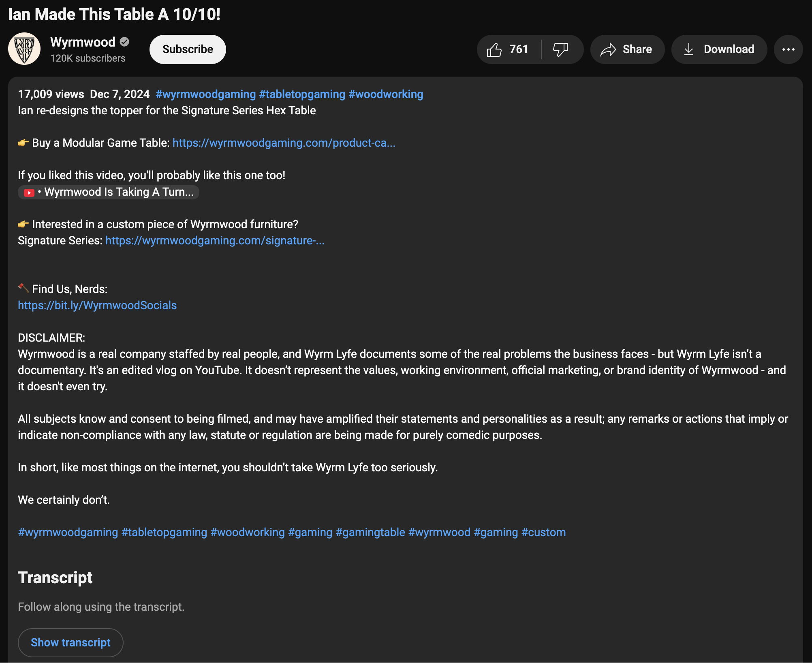Click the thumbs-down dislike icon
This screenshot has width=812, height=663.
click(x=560, y=49)
